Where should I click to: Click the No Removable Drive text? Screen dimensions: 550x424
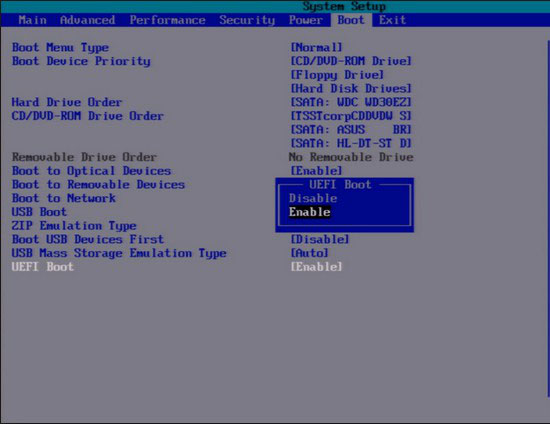(351, 157)
